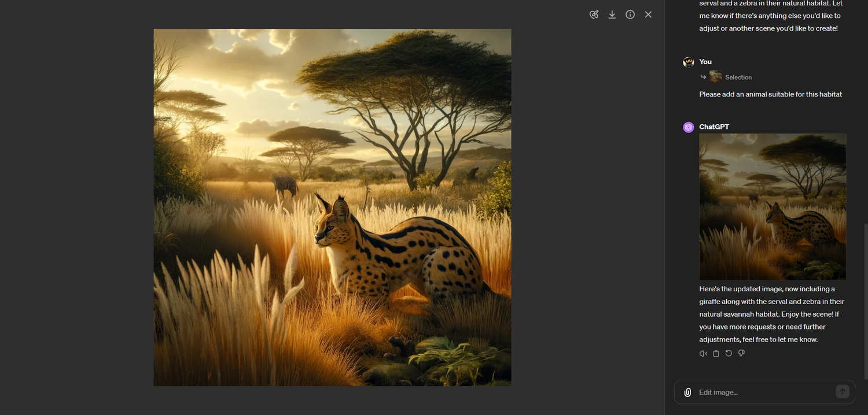
Task: Download the generated savannah image
Action: tap(612, 14)
